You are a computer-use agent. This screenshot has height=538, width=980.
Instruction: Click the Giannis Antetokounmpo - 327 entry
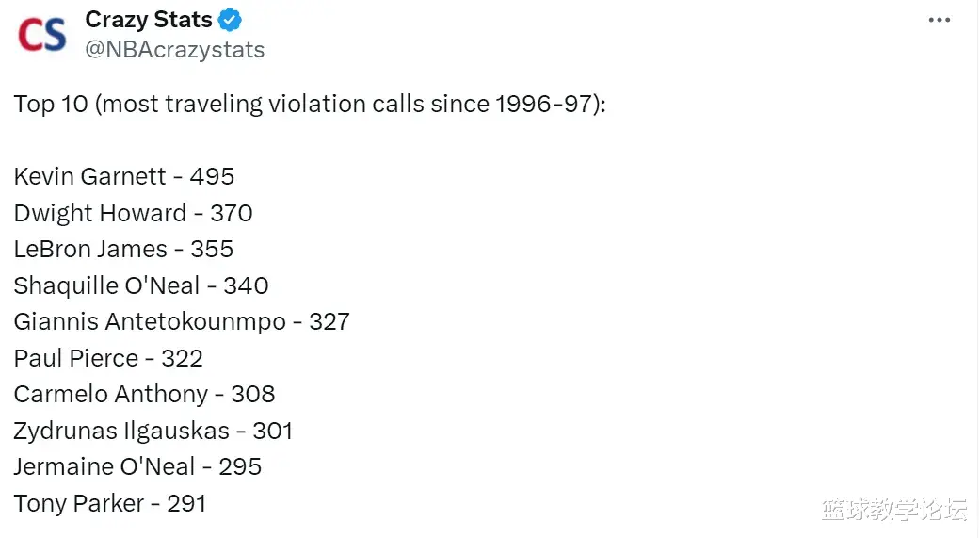[x=182, y=321]
